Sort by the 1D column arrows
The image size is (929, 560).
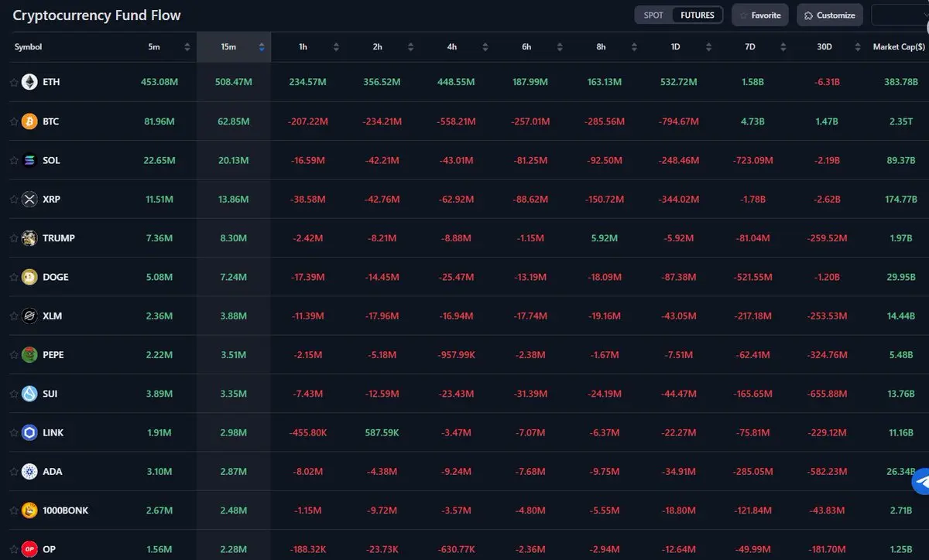coord(708,47)
